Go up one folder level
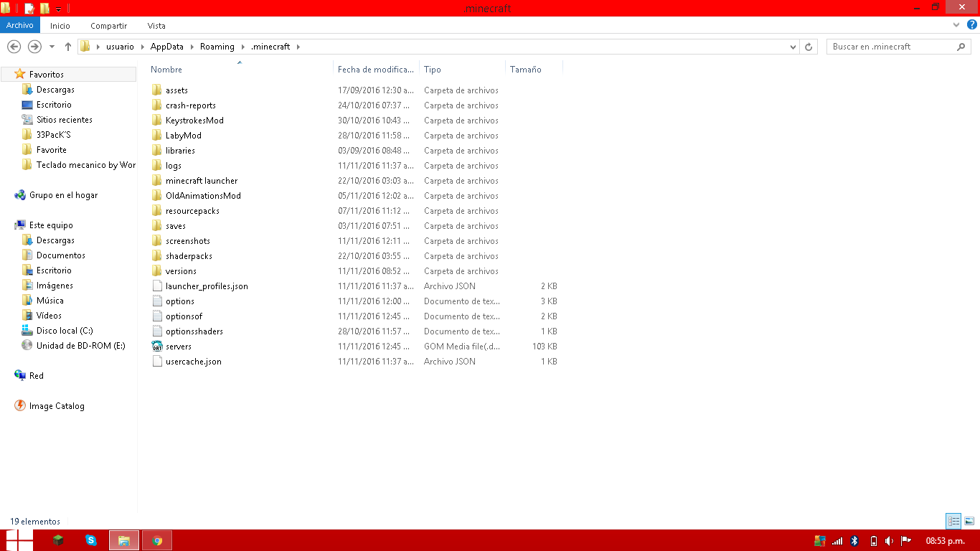 point(68,47)
